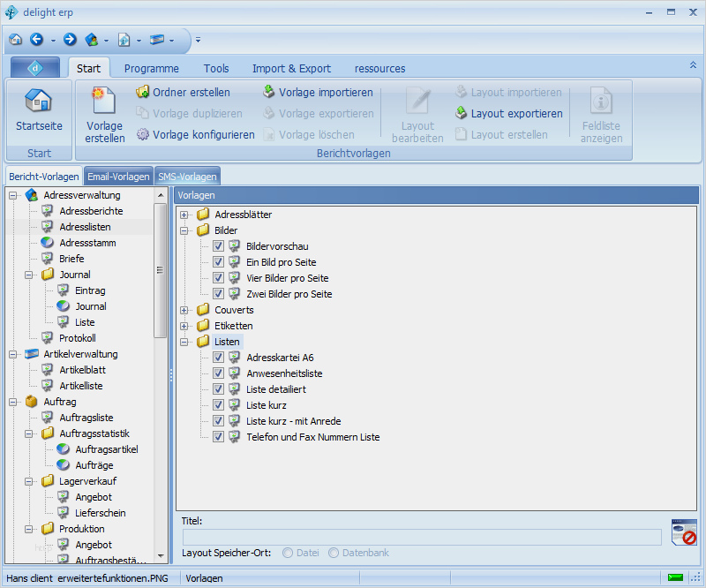Click the Vorlage konfigurieren gear icon
Image resolution: width=706 pixels, height=588 pixels.
coord(143,134)
